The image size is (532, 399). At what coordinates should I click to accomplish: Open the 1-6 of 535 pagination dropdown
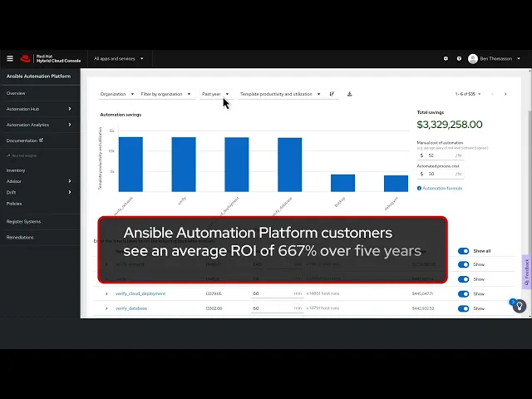[x=468, y=94]
